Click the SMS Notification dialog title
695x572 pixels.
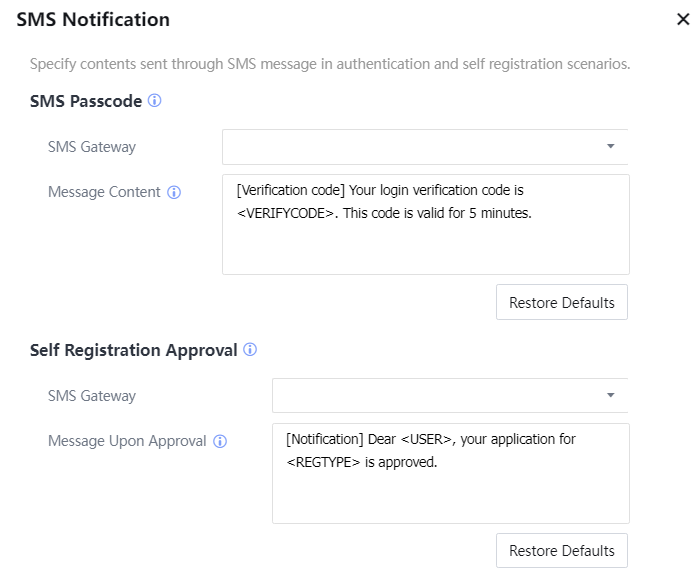click(93, 19)
